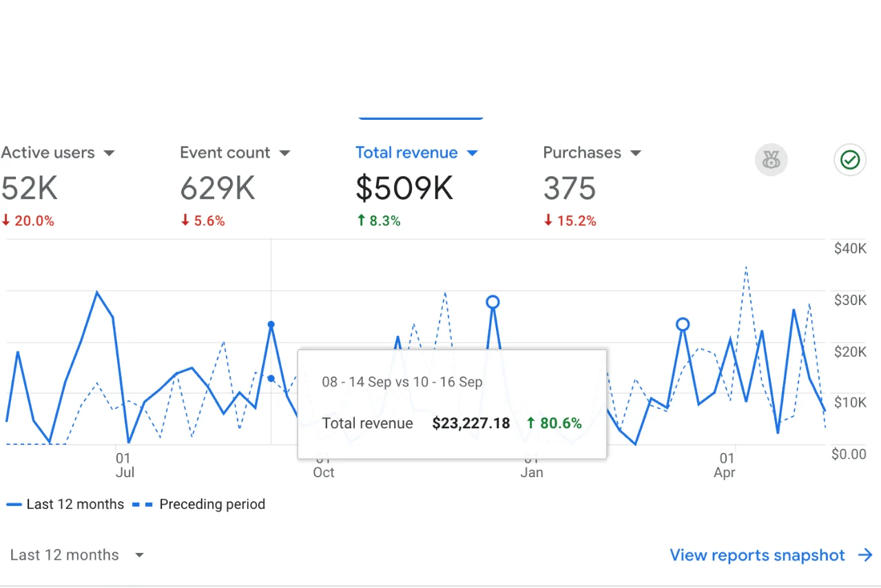Switch to the Event count metric tab
Image resolution: width=881 pixels, height=588 pixels.
(x=225, y=153)
